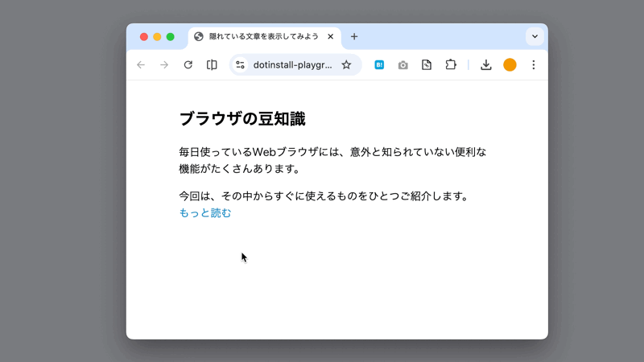
Task: Minimize the window with yellow button
Action: (157, 37)
